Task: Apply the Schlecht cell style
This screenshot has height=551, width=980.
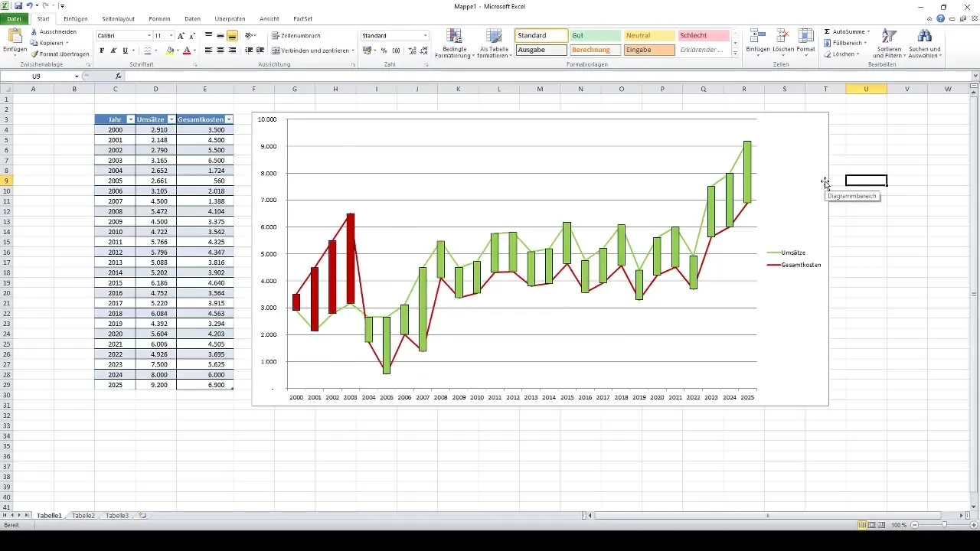Action: pos(704,36)
